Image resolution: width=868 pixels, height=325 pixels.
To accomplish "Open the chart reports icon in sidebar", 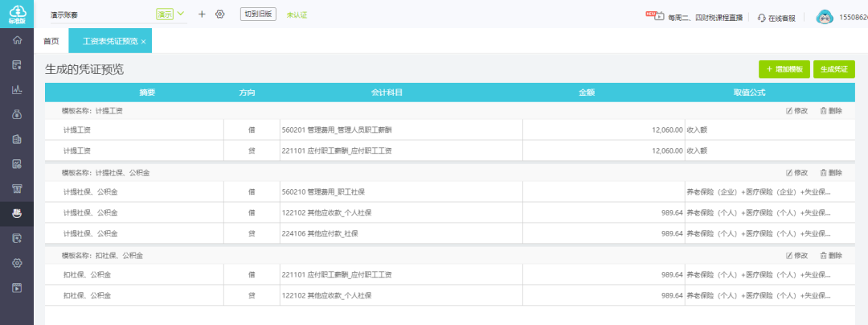I will pos(17,90).
